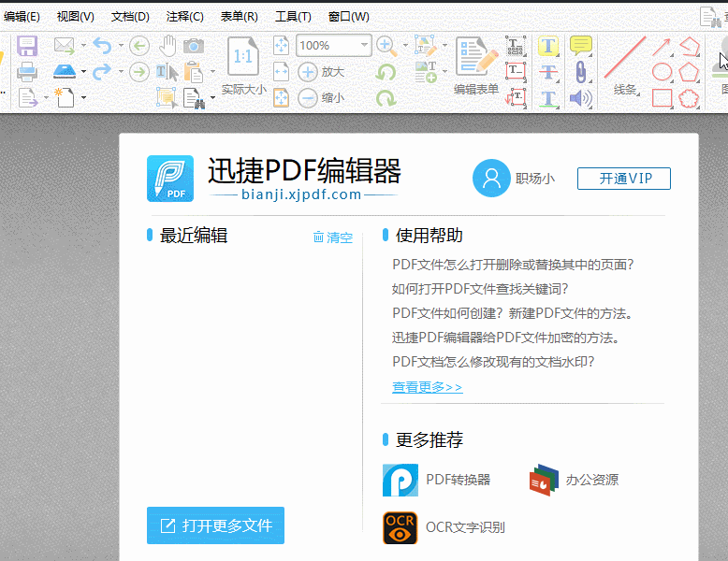Expand the scan icon dropdown arrow

pos(83,71)
